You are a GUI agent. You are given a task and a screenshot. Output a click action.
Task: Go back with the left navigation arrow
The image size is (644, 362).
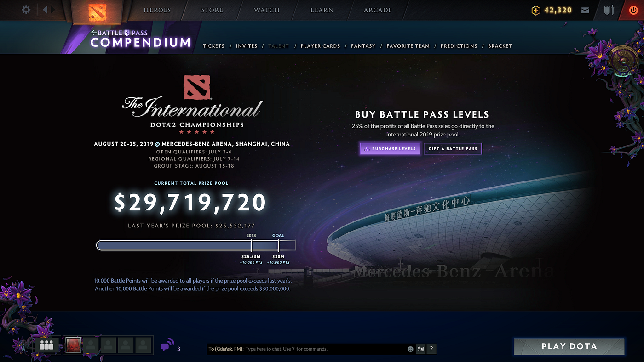point(46,10)
